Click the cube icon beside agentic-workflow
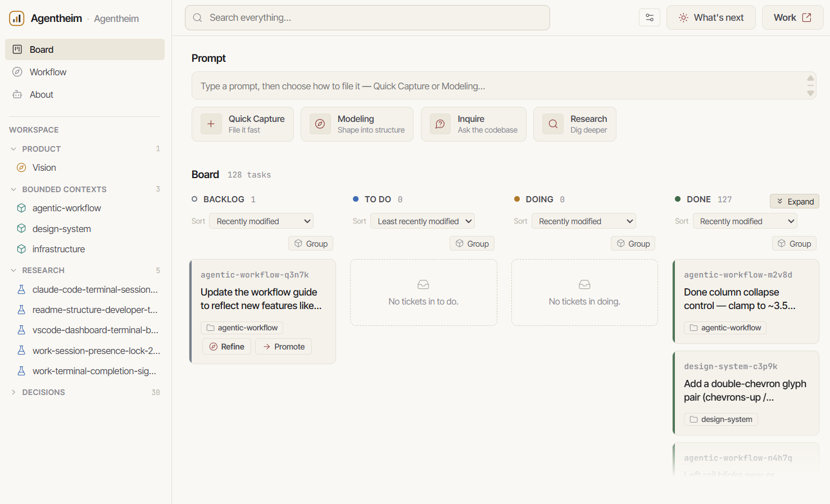The image size is (830, 504). click(21, 208)
